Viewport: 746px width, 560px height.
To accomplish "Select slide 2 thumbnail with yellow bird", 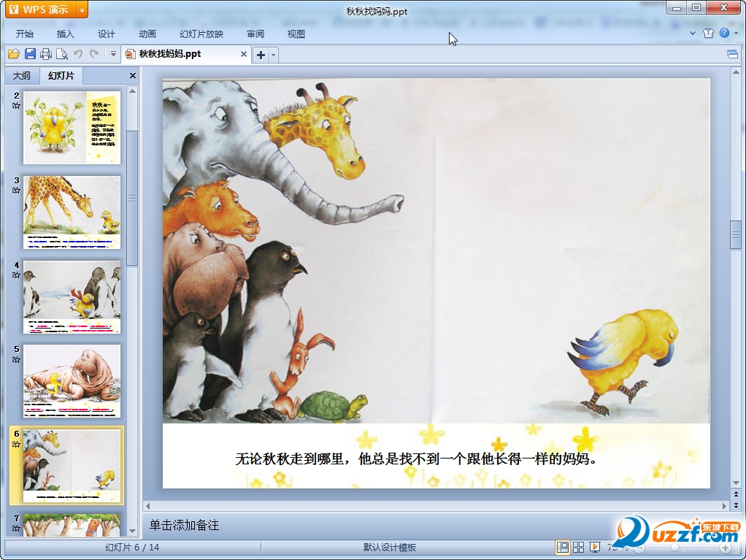I will 72,128.
